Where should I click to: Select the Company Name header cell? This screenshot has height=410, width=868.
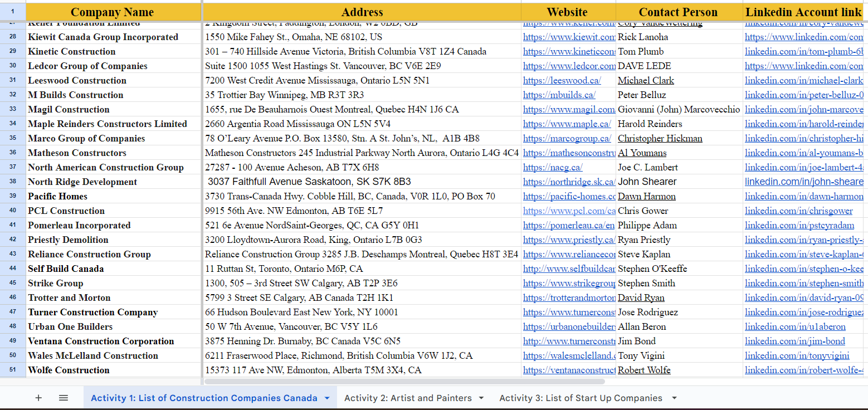(x=113, y=12)
